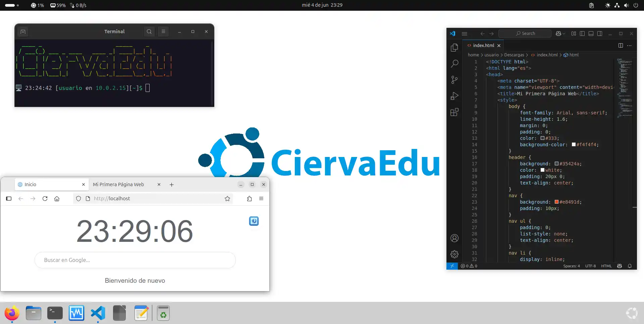Open the Source Control view in VS Code
The width and height of the screenshot is (644, 324).
click(454, 80)
